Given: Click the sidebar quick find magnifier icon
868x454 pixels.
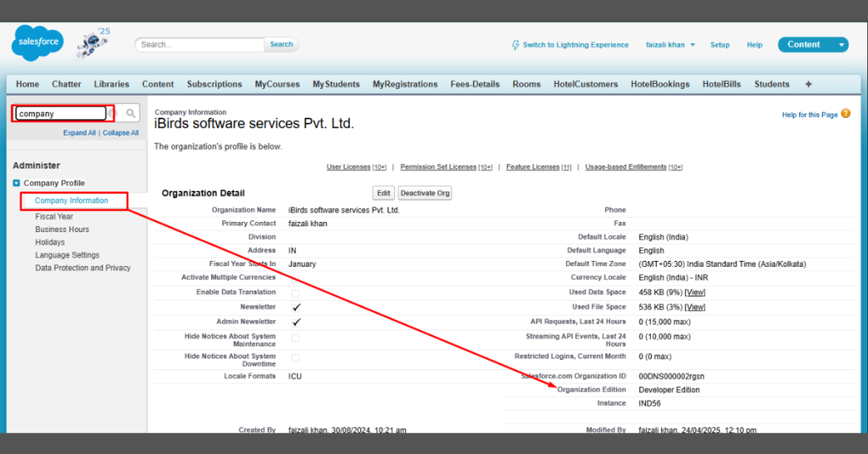Looking at the screenshot, I should pos(131,113).
